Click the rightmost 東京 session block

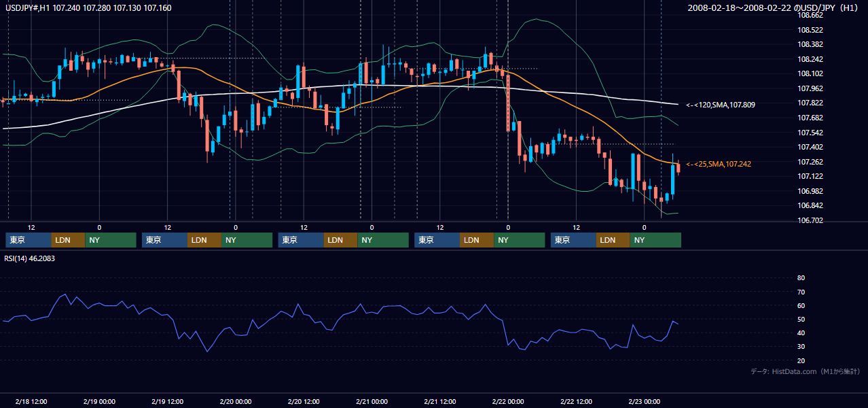pos(574,240)
